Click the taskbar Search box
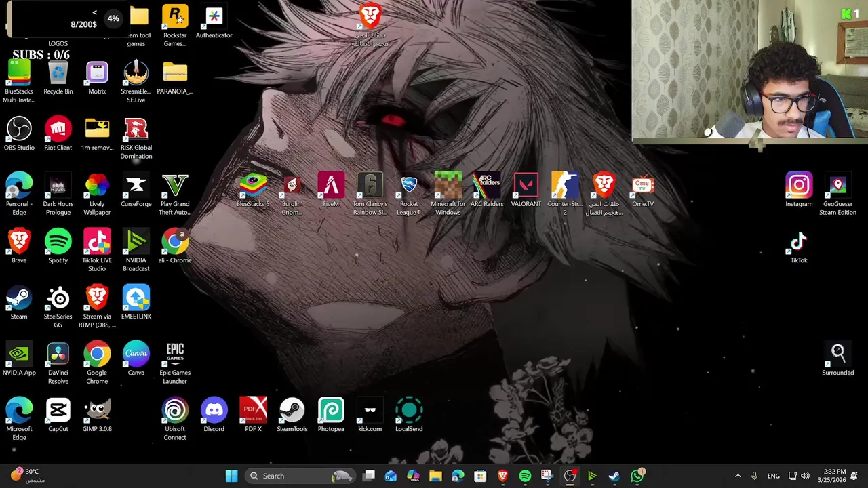The width and height of the screenshot is (868, 488). click(x=299, y=476)
